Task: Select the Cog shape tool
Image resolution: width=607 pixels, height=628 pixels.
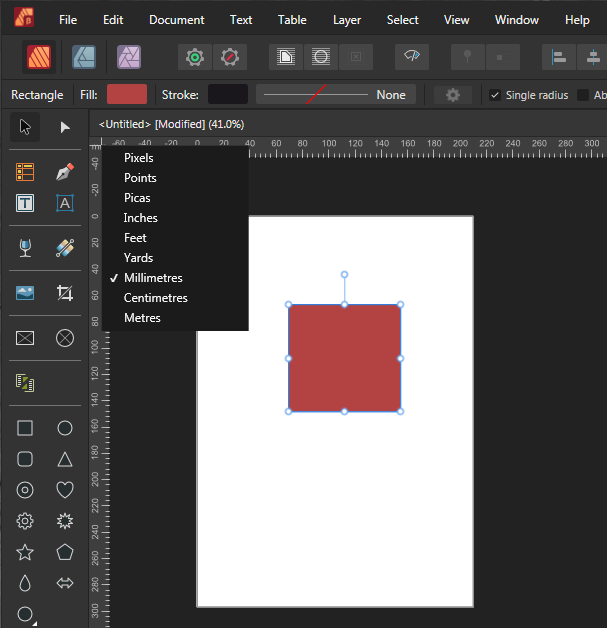Action: (25, 521)
